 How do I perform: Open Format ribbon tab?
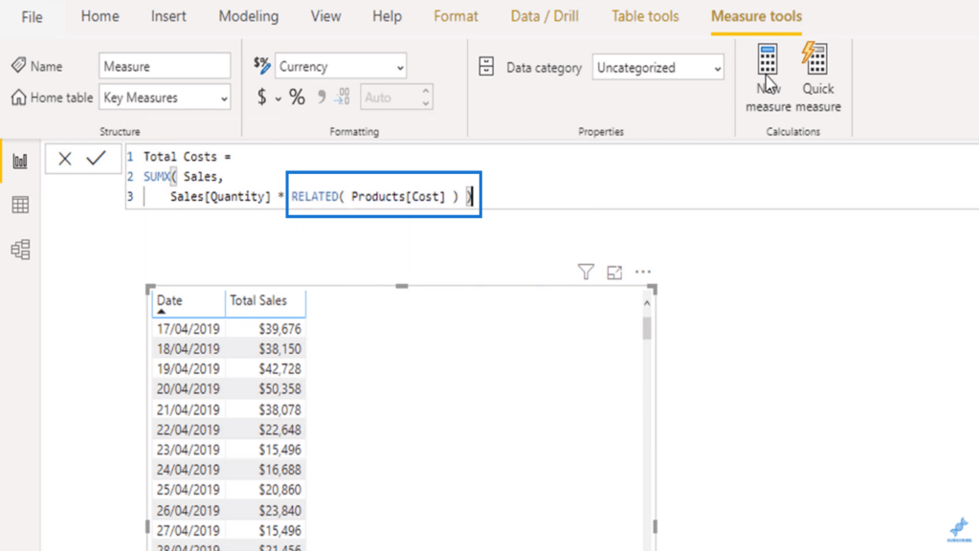pos(456,16)
